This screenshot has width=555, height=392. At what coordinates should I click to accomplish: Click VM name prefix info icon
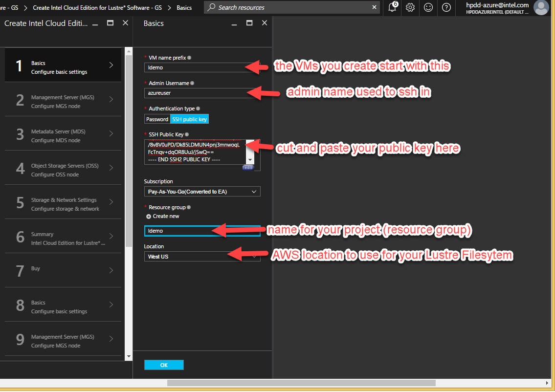189,58
